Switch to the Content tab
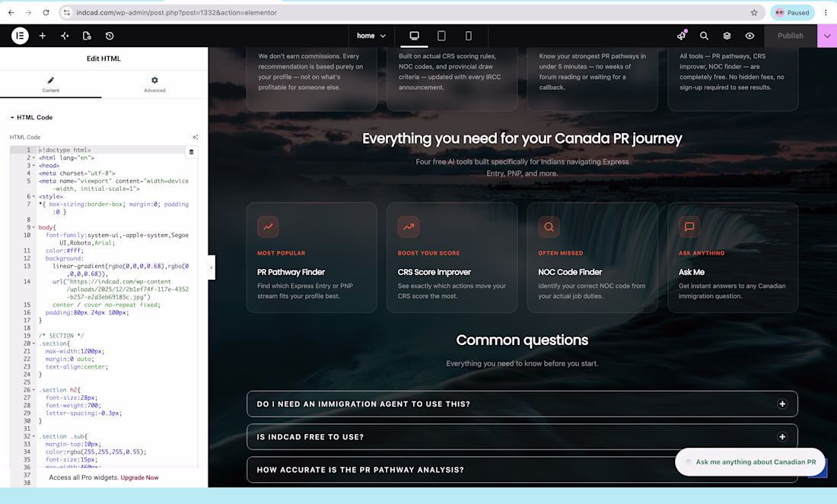This screenshot has width=837, height=504. pos(51,84)
